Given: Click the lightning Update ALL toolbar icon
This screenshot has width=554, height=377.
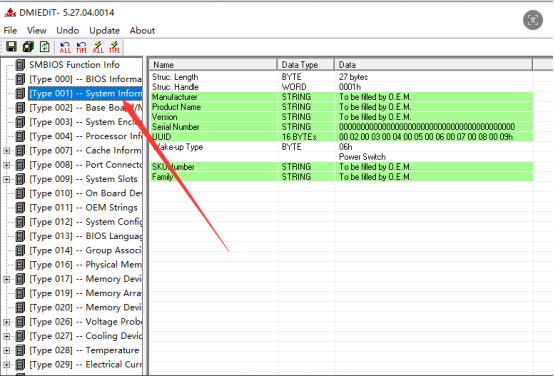Looking at the screenshot, I should click(x=98, y=47).
